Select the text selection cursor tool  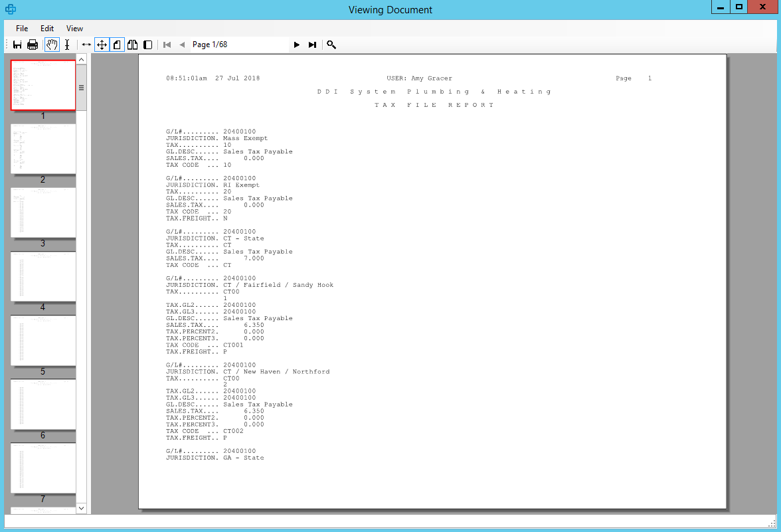[67, 44]
